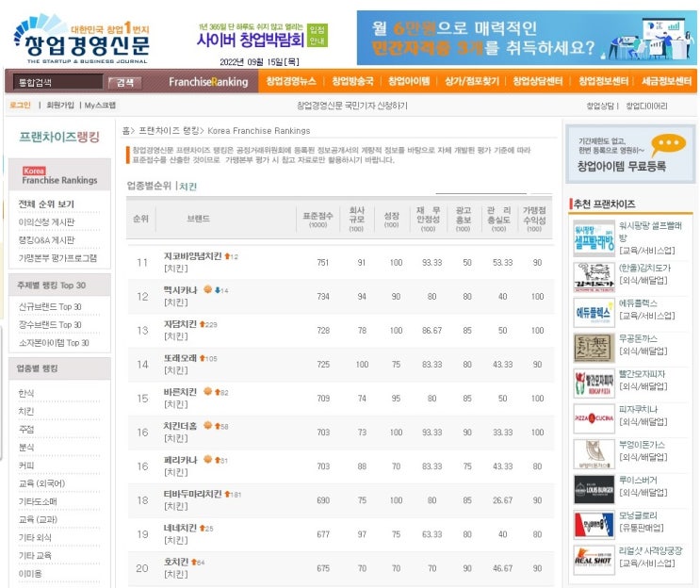Image resolution: width=700 pixels, height=588 pixels.
Task: Click the orange badge icon beside 바른치킨
Action: 207,391
